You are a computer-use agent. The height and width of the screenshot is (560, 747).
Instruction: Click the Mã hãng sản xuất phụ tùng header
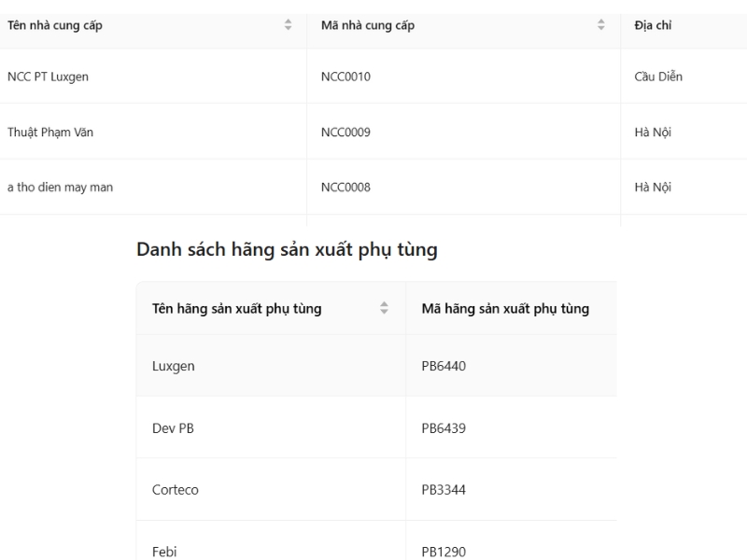coord(505,308)
